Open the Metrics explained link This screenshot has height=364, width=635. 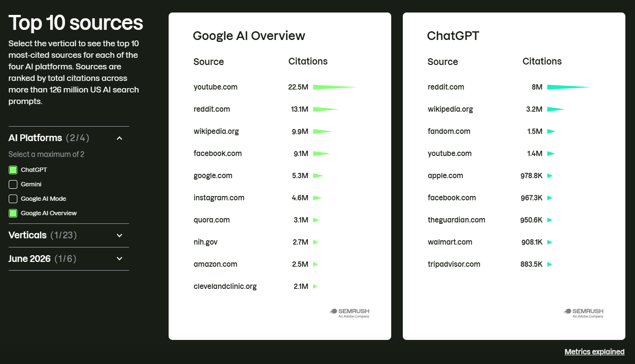pos(595,352)
